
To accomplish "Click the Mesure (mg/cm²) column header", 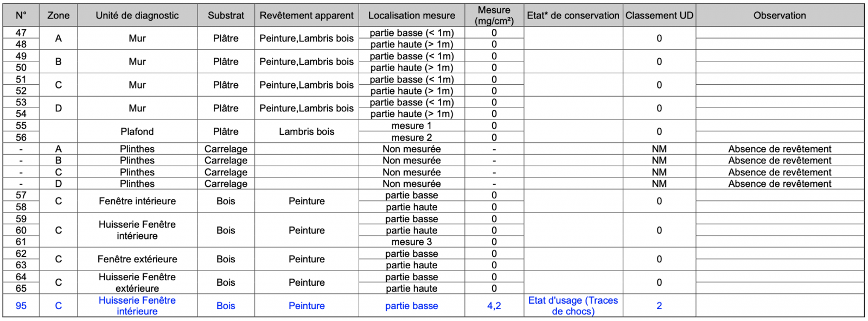I will [494, 15].
